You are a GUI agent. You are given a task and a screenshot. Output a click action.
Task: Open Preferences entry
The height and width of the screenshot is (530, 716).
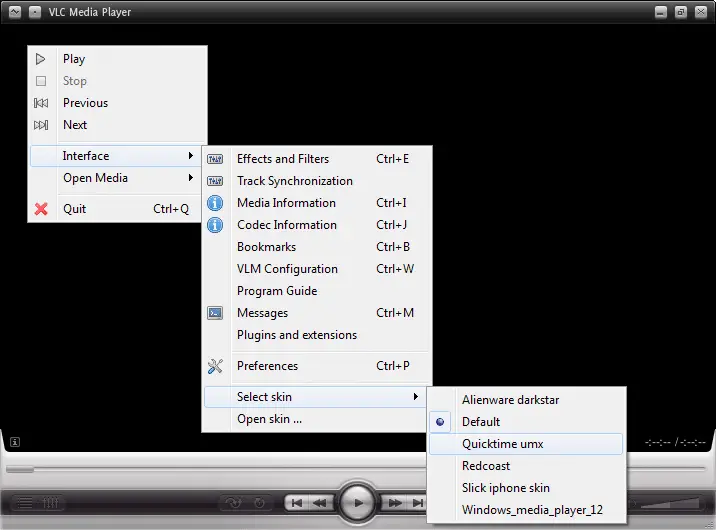pyautogui.click(x=317, y=366)
